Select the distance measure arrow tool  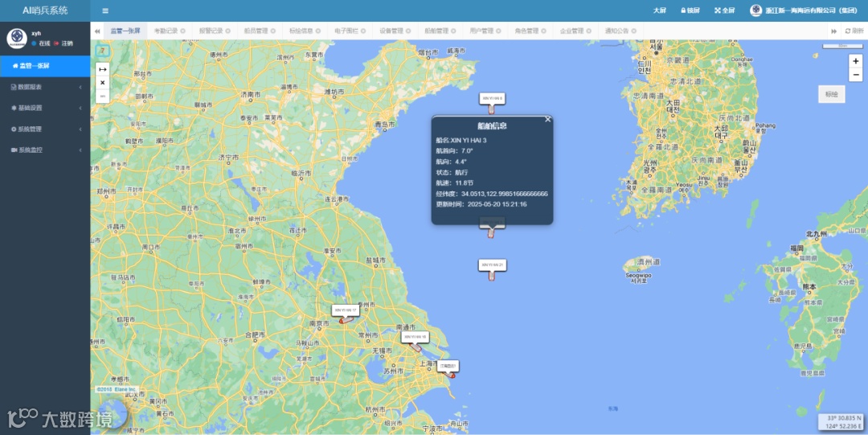point(102,69)
